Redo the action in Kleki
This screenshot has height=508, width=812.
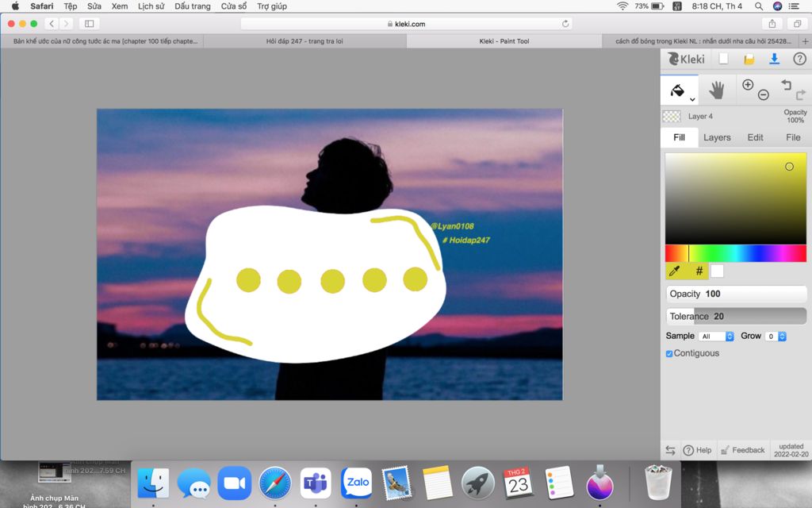801,95
